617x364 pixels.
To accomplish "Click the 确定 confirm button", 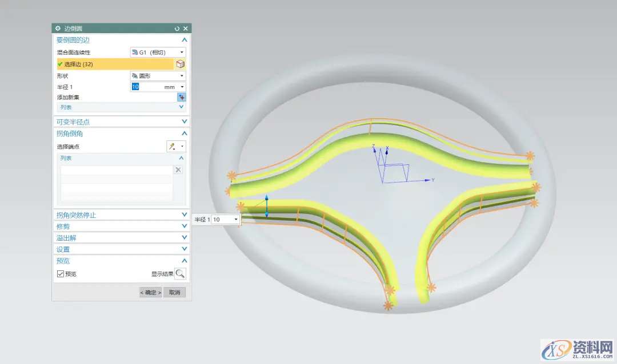I will click(x=150, y=293).
